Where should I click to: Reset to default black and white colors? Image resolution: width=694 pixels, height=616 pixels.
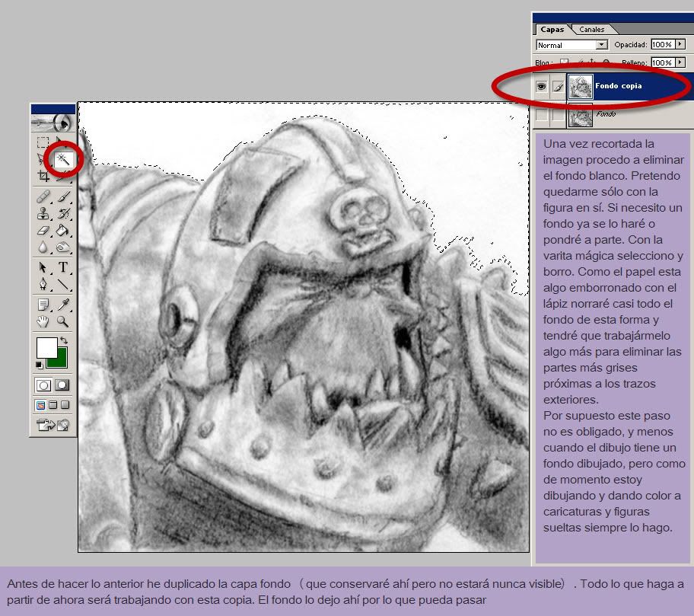pos(40,365)
